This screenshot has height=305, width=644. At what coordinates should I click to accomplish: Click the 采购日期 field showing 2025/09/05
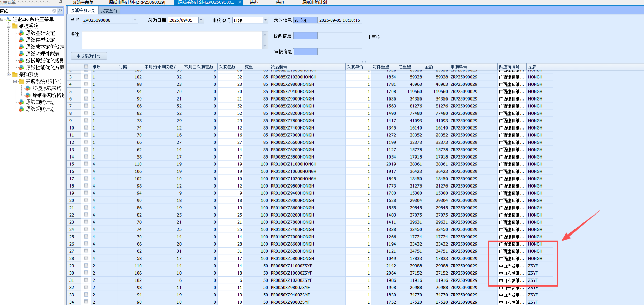[183, 20]
